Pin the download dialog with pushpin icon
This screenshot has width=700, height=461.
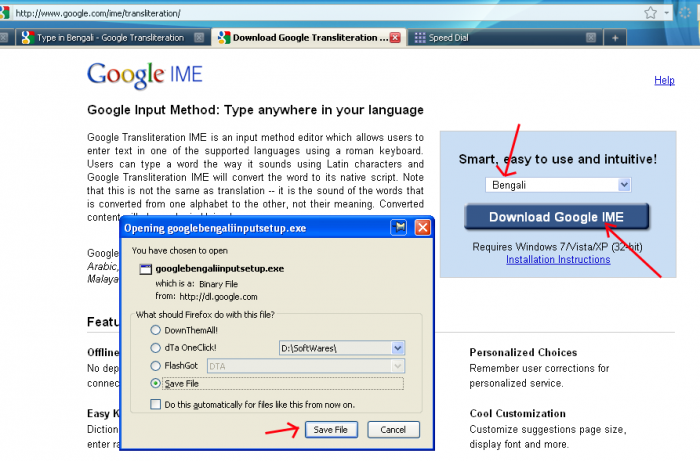(x=399, y=228)
